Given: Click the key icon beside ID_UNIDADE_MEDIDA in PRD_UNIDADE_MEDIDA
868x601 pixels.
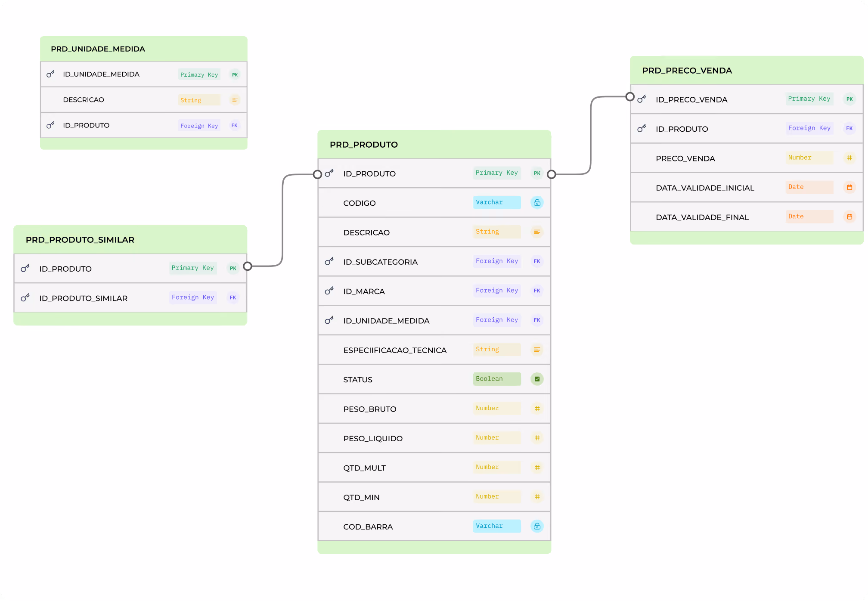Looking at the screenshot, I should (x=50, y=74).
